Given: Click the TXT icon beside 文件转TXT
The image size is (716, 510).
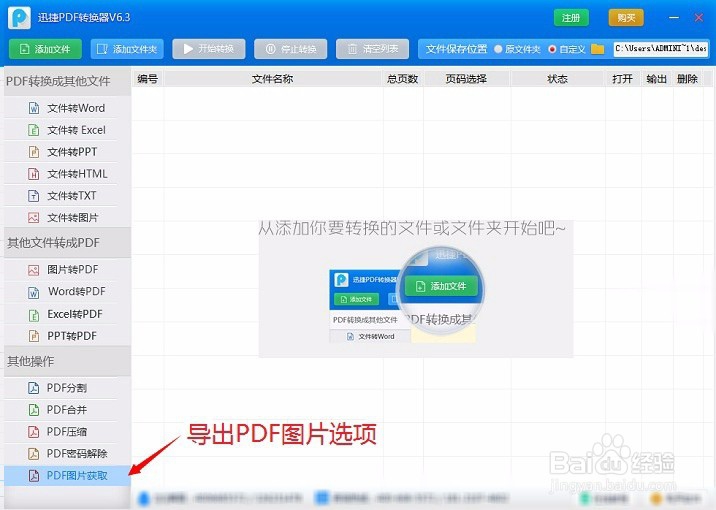Looking at the screenshot, I should [34, 195].
